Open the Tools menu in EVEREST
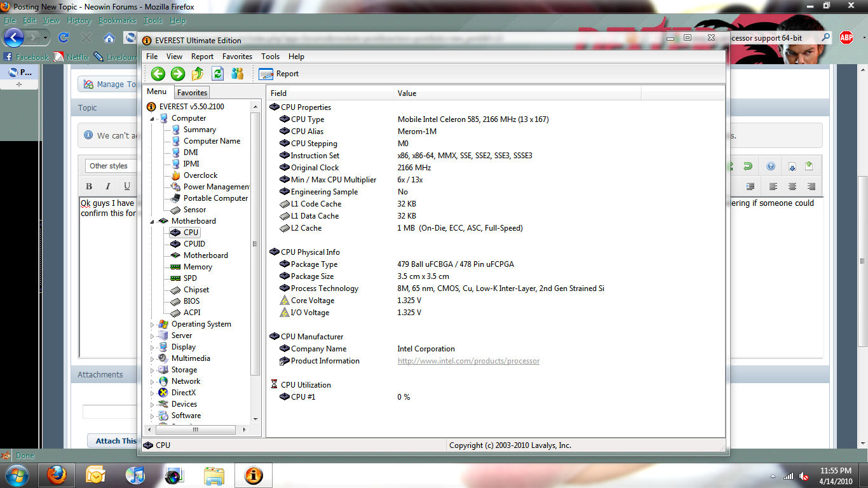Image resolution: width=868 pixels, height=488 pixels. click(270, 57)
